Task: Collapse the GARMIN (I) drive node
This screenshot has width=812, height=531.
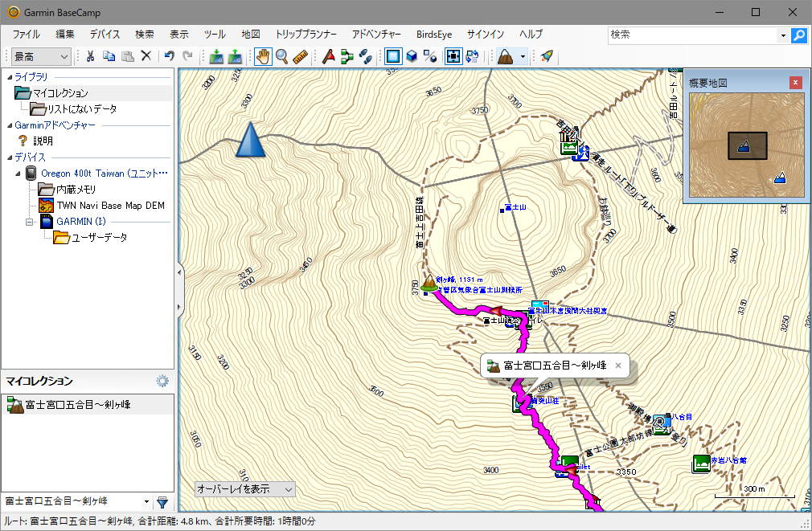Action: [x=30, y=222]
